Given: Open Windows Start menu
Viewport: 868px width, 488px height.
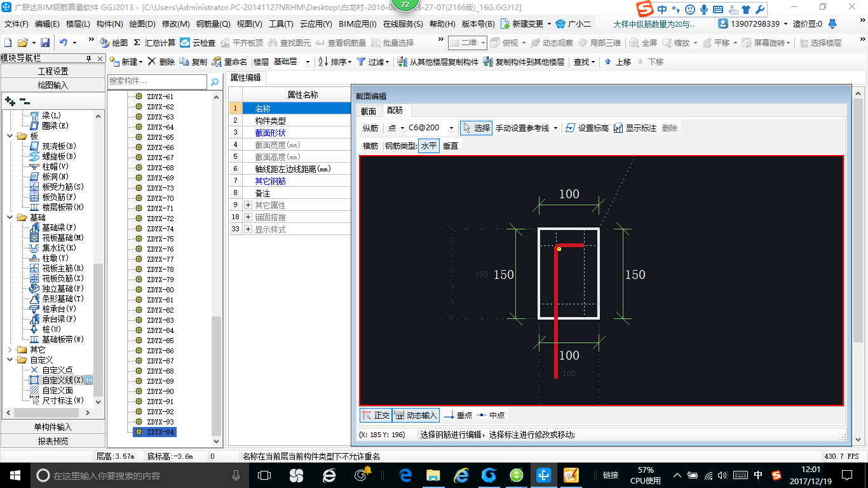Looking at the screenshot, I should 15,475.
